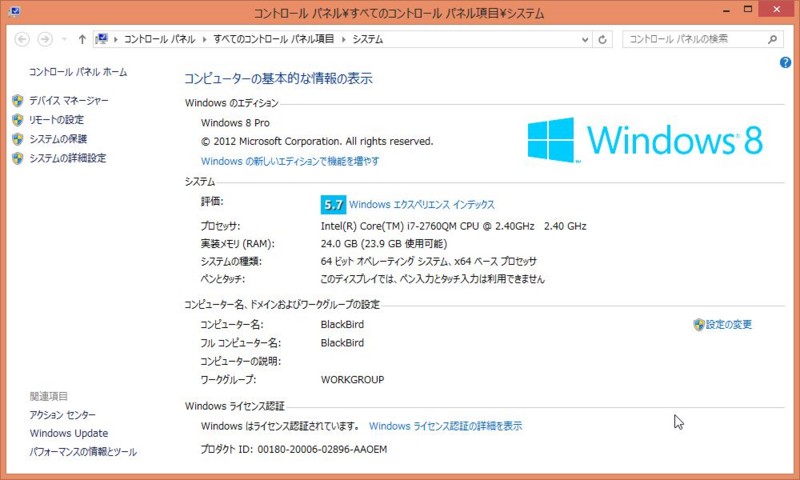800x480 pixels.
Task: Open アクション センター link
Action: (62, 415)
